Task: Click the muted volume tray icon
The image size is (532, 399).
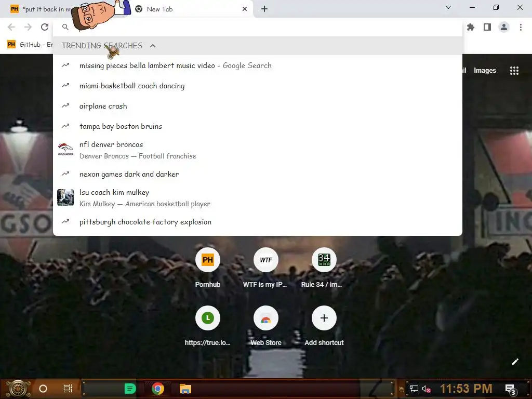Action: [426, 389]
